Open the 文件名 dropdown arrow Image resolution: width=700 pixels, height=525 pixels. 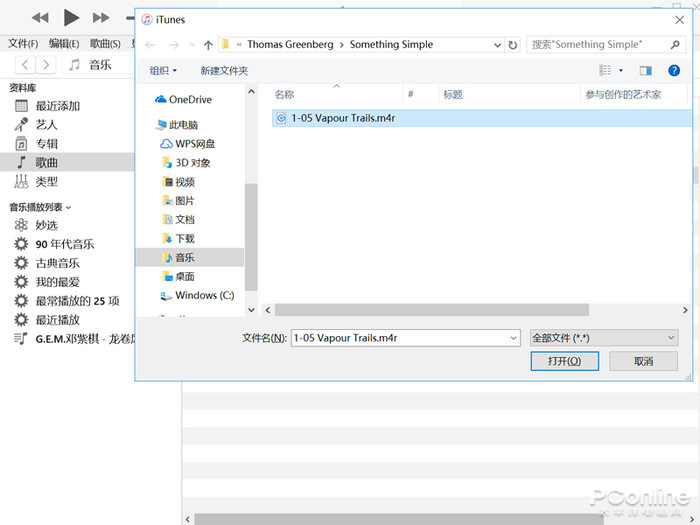click(513, 338)
